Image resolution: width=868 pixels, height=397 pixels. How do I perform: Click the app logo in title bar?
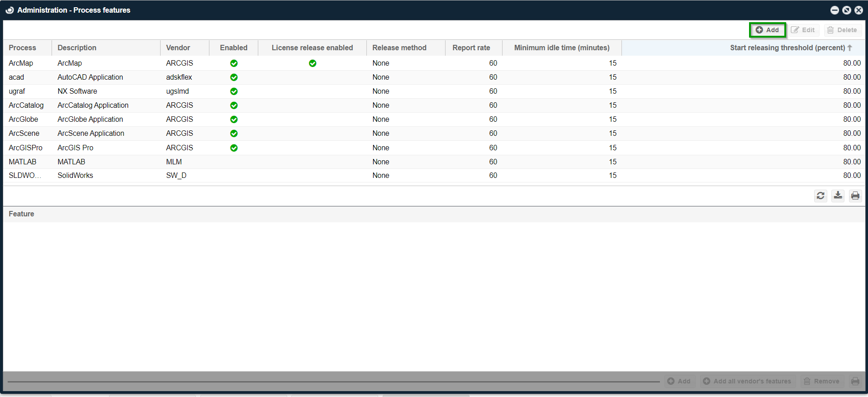(x=9, y=10)
